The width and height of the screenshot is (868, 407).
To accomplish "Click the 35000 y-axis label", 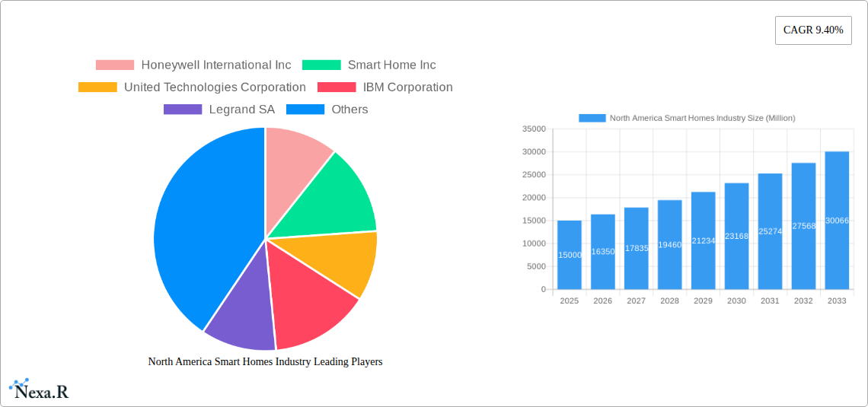I will [x=534, y=129].
